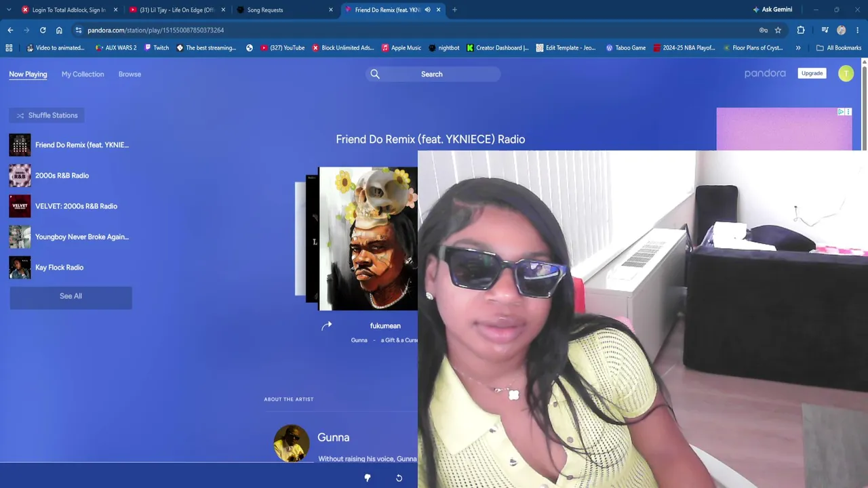Click the Shuffle Stations button
This screenshot has width=868, height=488.
click(x=47, y=115)
